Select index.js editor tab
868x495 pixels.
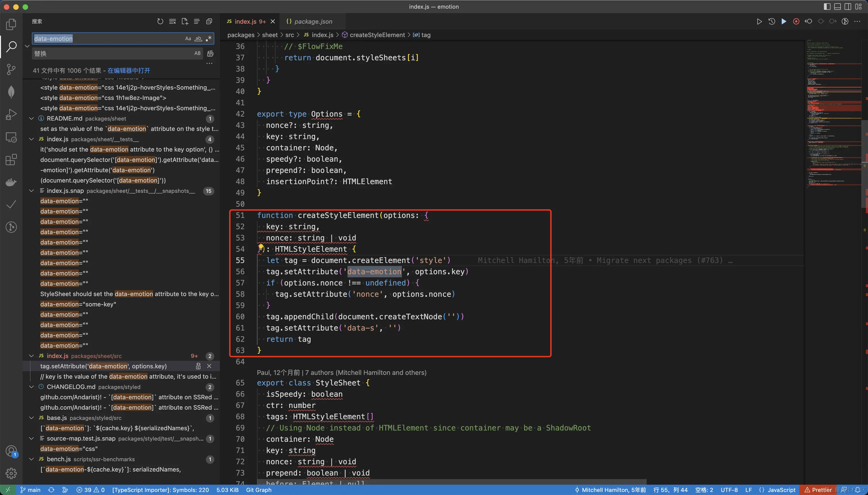(245, 22)
